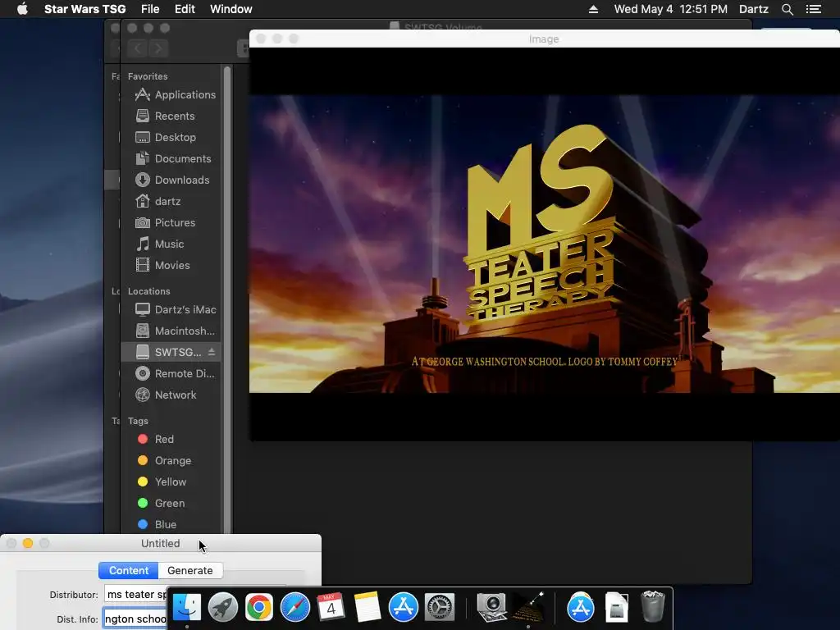This screenshot has width=840, height=630.
Task: Click the Finder sidebar scrollbar
Action: pyautogui.click(x=227, y=300)
